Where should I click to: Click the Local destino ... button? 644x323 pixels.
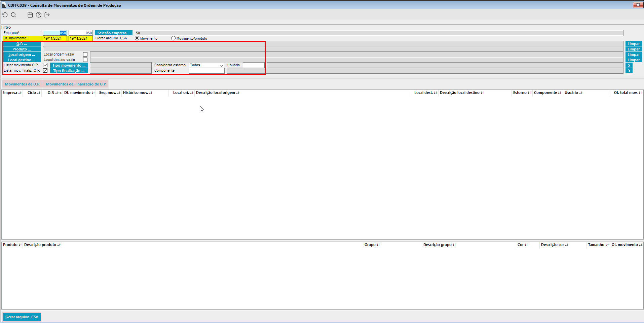point(22,60)
